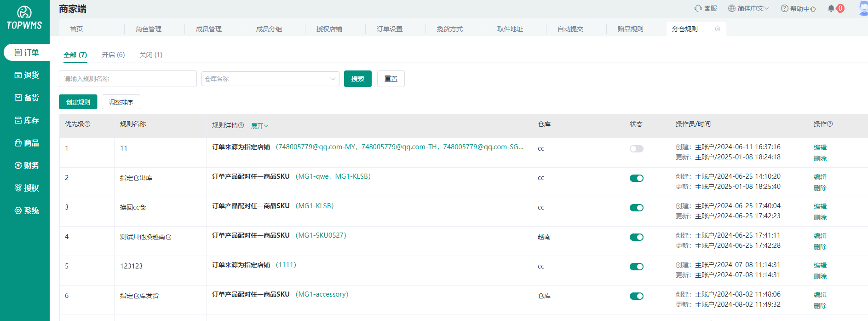The image size is (868, 321).
Task: Go to 库存 inventory in sidebar
Action: point(27,120)
